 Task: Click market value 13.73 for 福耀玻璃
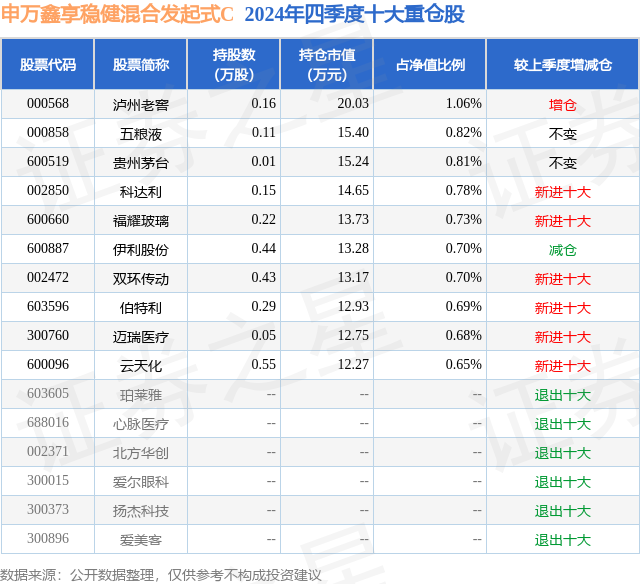tap(353, 220)
